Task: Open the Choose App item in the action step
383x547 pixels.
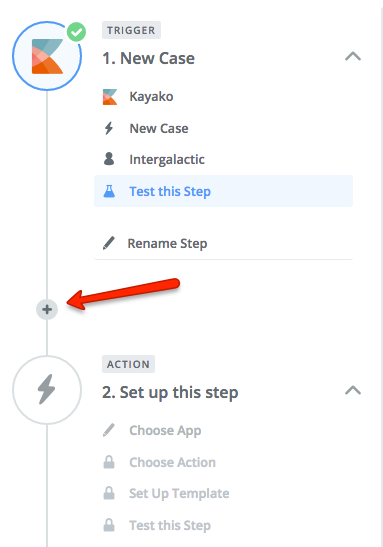Action: click(x=223, y=430)
